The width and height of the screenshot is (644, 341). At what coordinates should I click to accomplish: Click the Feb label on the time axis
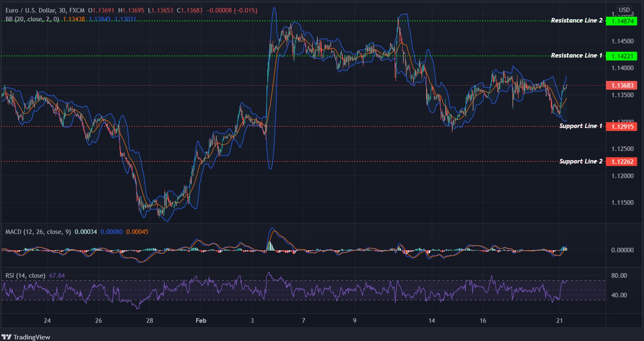coord(201,321)
